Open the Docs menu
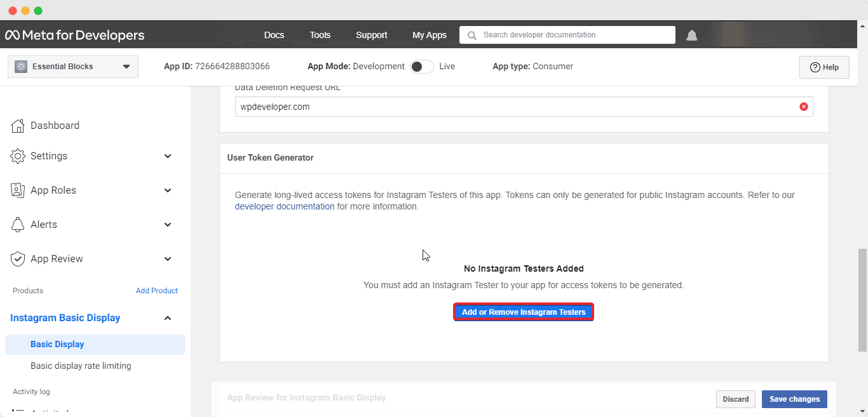 tap(274, 35)
